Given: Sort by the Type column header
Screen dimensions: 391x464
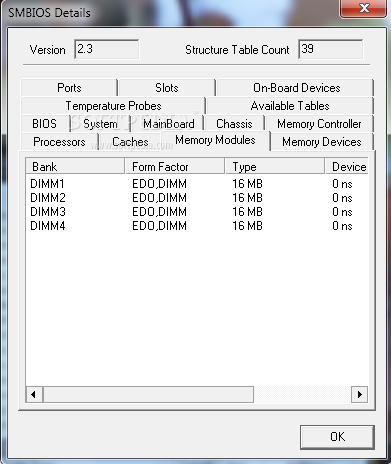Looking at the screenshot, I should pos(275,166).
